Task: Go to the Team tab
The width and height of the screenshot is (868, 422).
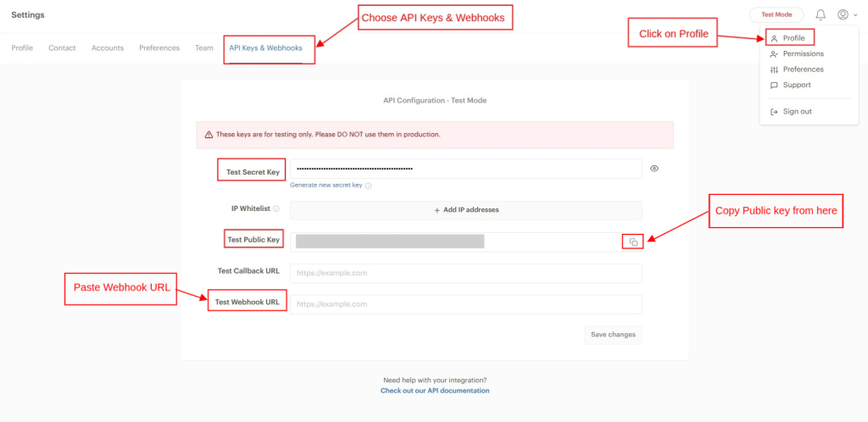Action: pos(203,48)
